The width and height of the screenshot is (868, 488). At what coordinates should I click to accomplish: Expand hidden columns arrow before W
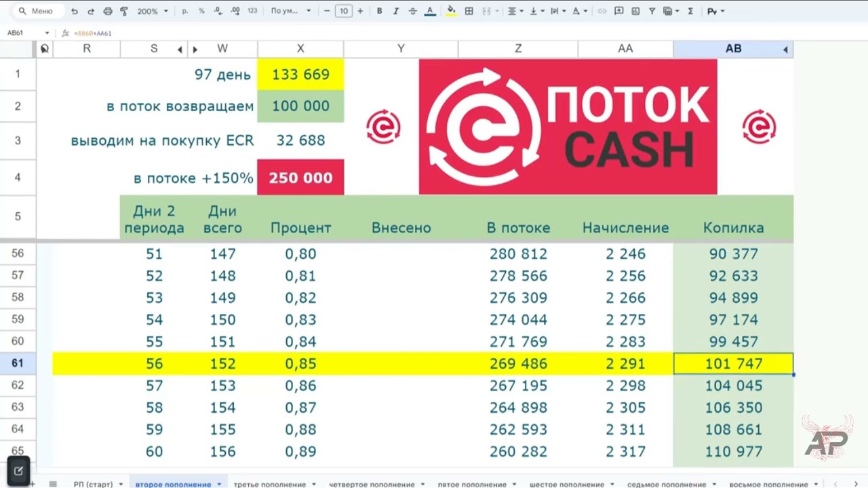click(195, 49)
